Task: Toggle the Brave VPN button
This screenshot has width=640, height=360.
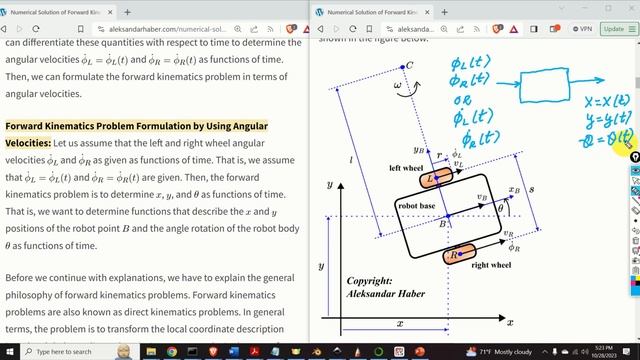Action: (582, 29)
